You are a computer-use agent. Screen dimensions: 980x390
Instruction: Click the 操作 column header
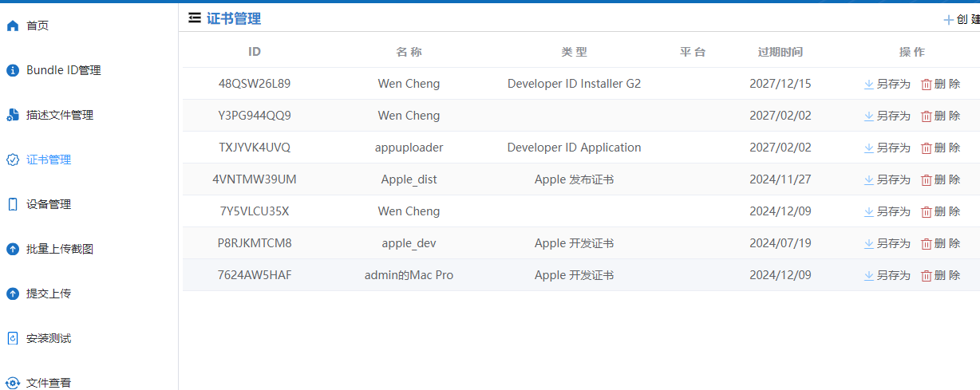pos(912,52)
